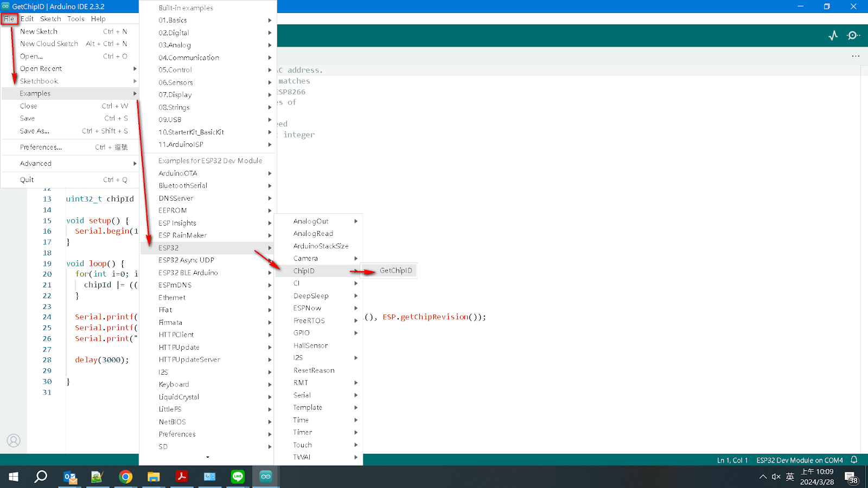The height and width of the screenshot is (488, 868).
Task: Expand the LiquidCrystal examples submenu
Action: 208,397
